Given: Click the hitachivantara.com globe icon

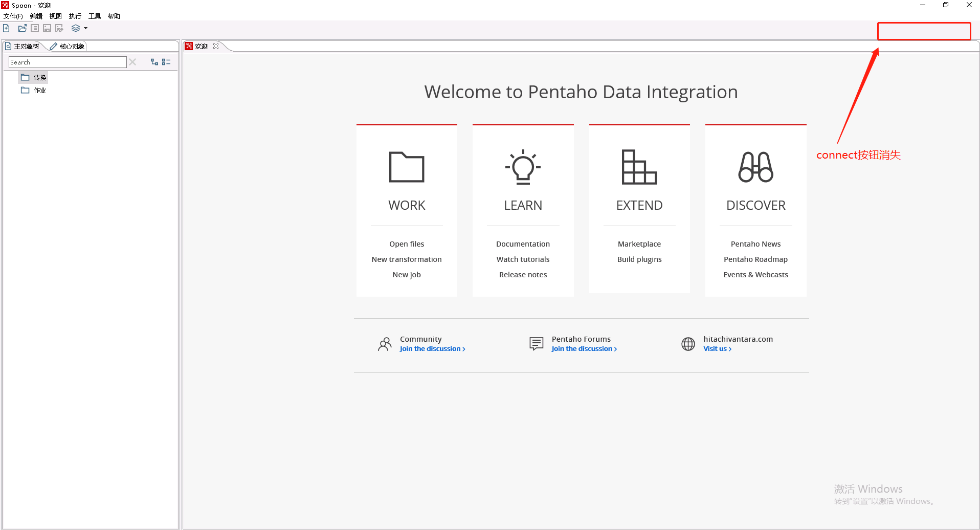Looking at the screenshot, I should [x=688, y=344].
